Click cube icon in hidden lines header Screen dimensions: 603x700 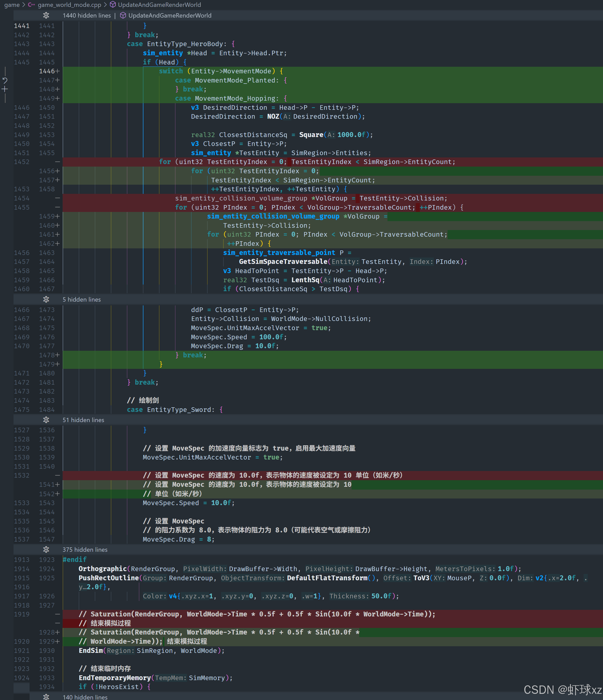click(123, 16)
